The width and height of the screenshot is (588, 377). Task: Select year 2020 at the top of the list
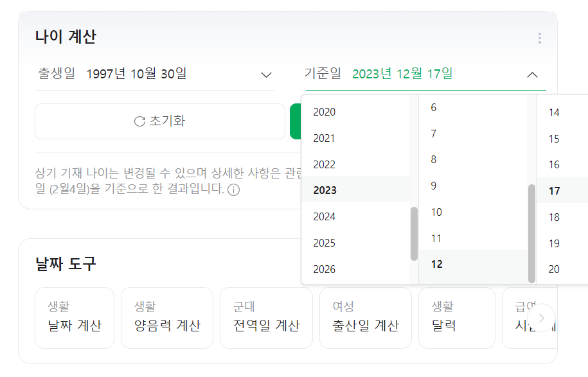point(325,112)
